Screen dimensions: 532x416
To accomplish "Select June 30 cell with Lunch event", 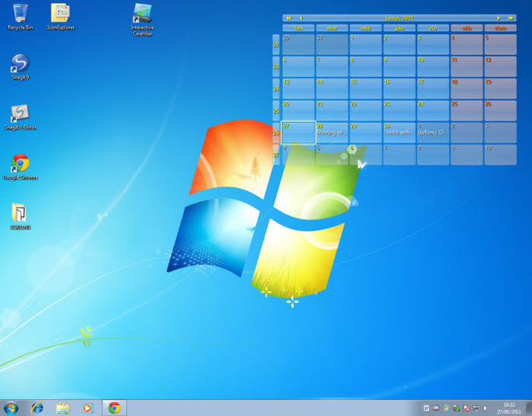I will coord(398,132).
